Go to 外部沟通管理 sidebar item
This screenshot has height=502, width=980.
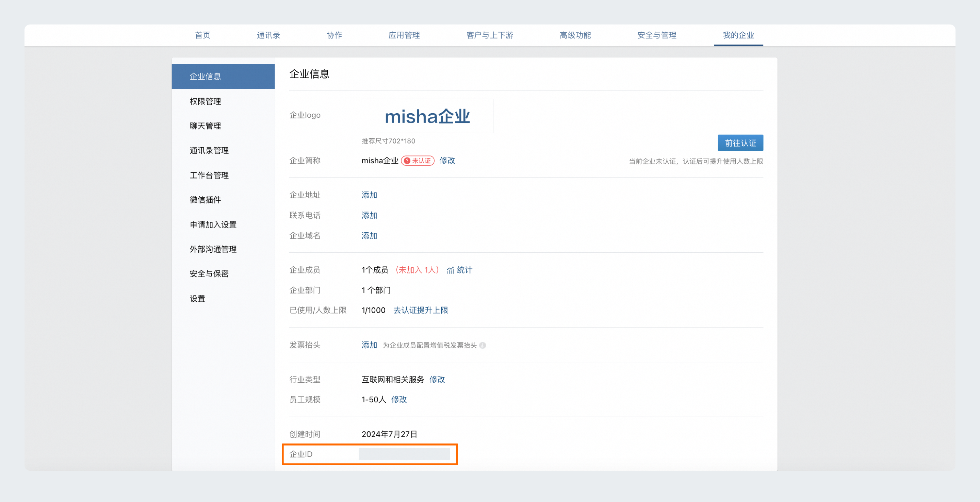tap(223, 249)
